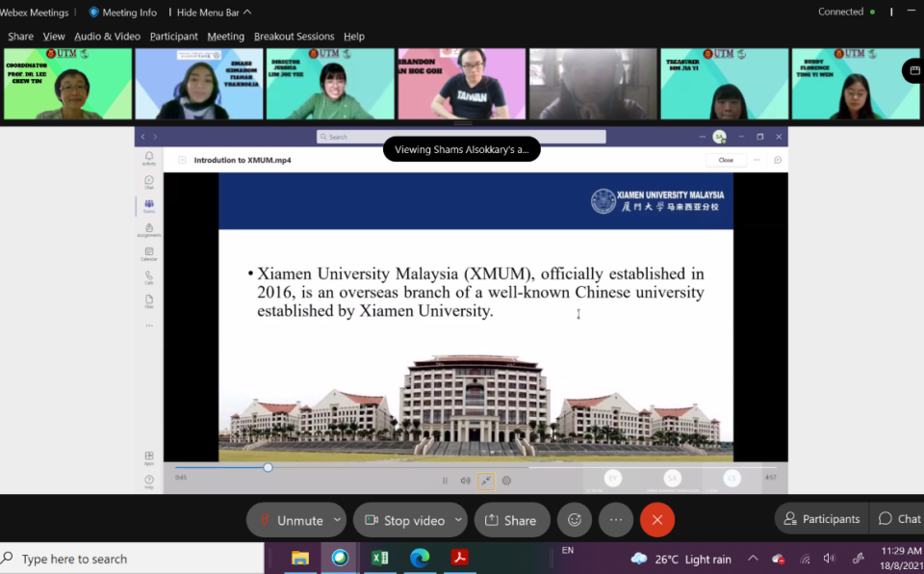Pause the XMUM video playback
This screenshot has width=924, height=574.
coord(445,481)
